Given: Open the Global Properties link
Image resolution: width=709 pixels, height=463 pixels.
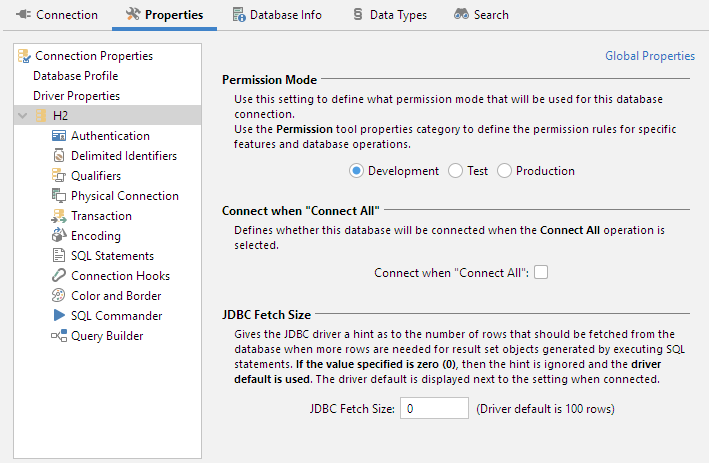Looking at the screenshot, I should click(650, 56).
